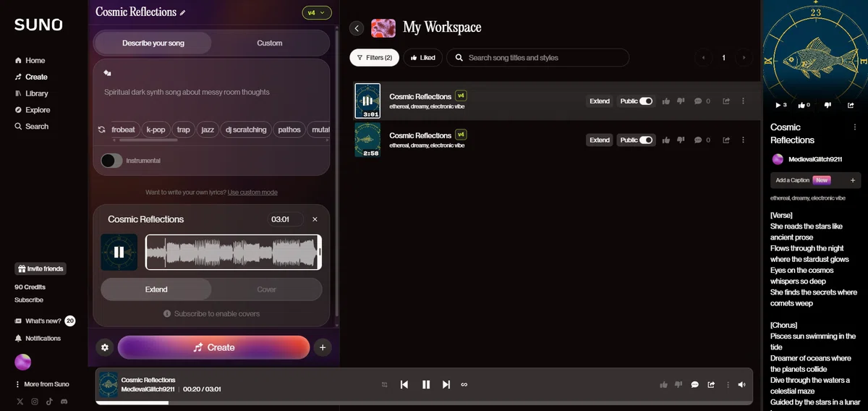Share the 3:01 Cosmic Reflections song
Screen dimensions: 868x411
726,101
